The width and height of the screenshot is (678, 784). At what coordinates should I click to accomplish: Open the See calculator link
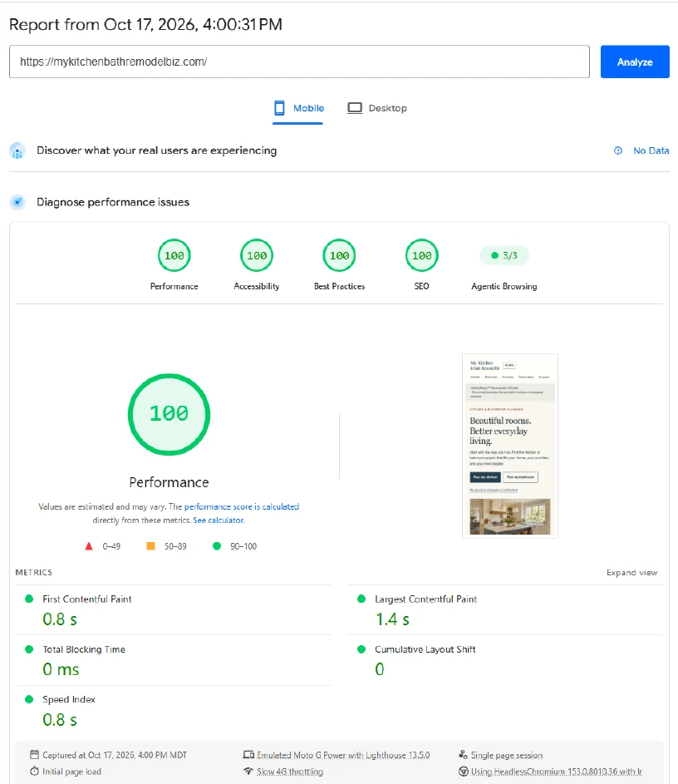pos(219,520)
